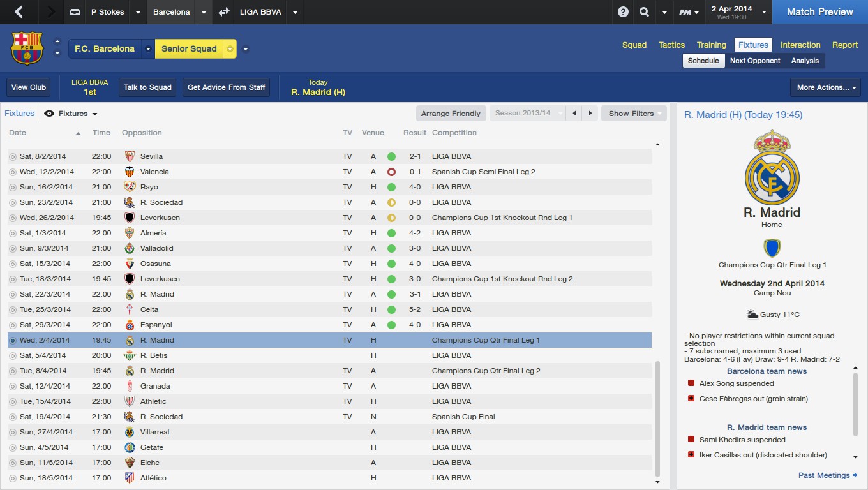Open the dropdown arrow next to search

[664, 12]
